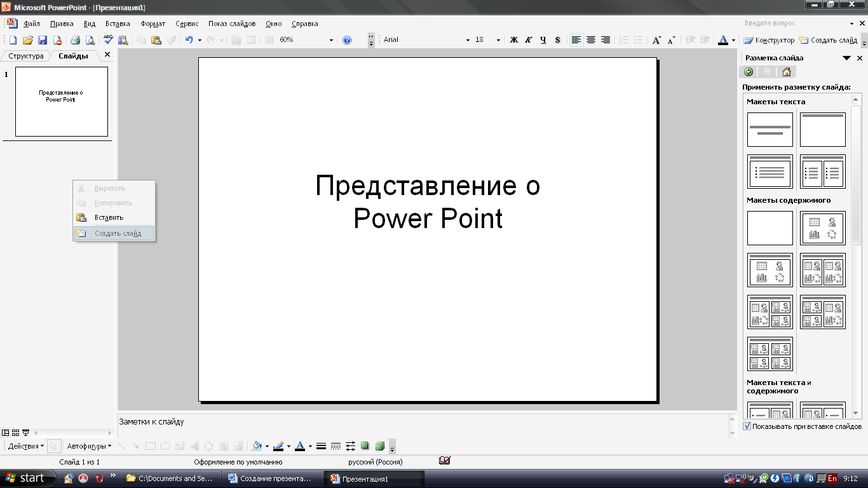The image size is (868, 488).
Task: Run the ABC spelling check
Action: [x=108, y=40]
